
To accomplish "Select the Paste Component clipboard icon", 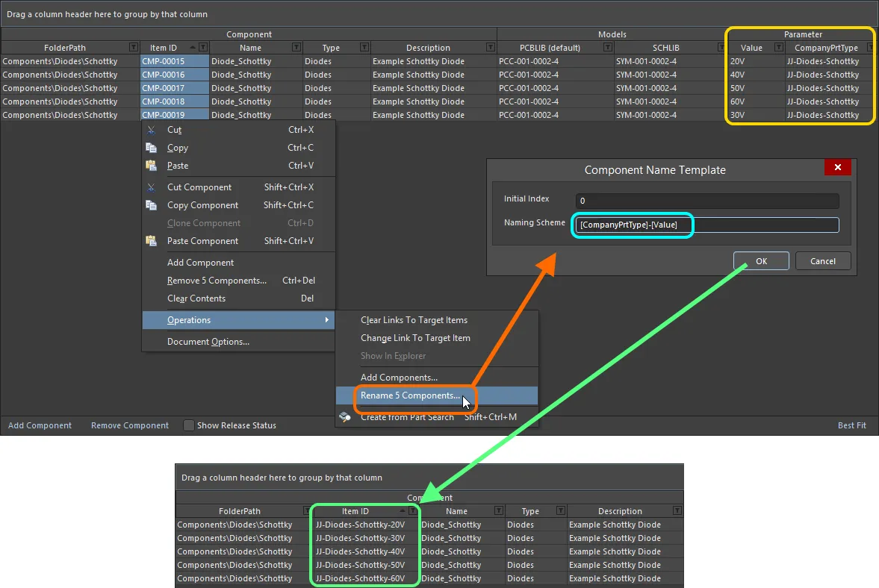I will click(x=151, y=240).
